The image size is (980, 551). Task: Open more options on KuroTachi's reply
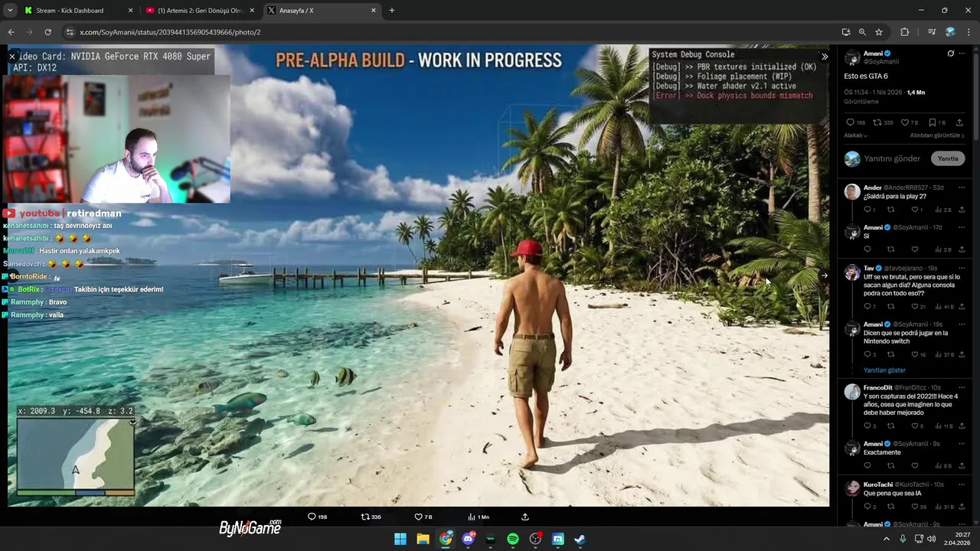[962, 484]
